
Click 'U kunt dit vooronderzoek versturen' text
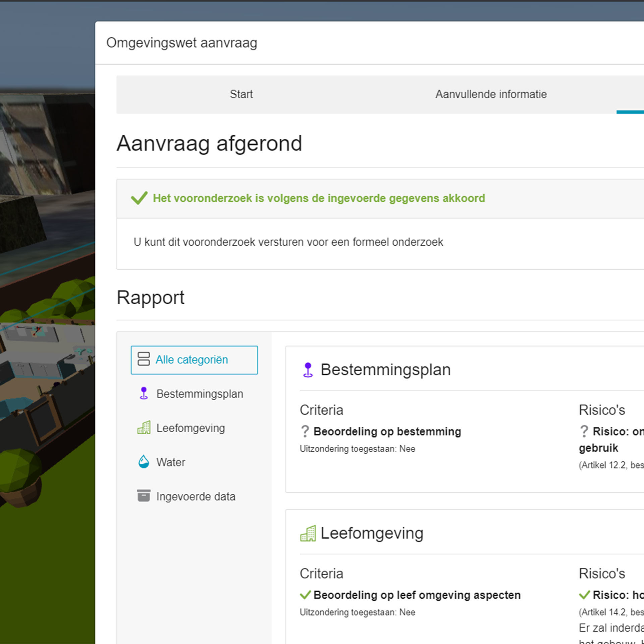click(x=288, y=242)
